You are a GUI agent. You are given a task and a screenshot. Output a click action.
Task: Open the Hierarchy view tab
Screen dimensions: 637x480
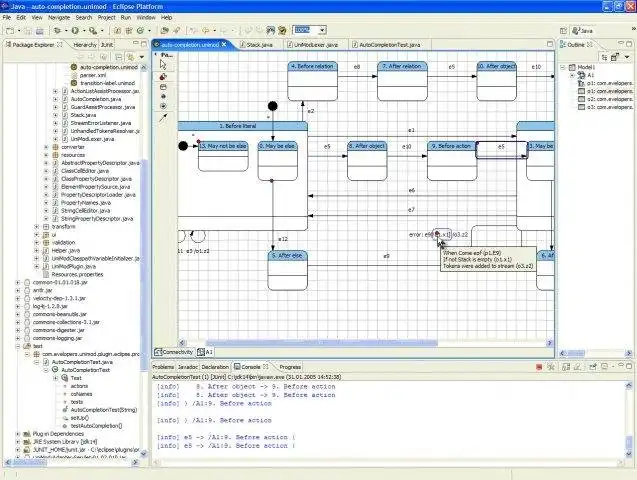tap(84, 45)
